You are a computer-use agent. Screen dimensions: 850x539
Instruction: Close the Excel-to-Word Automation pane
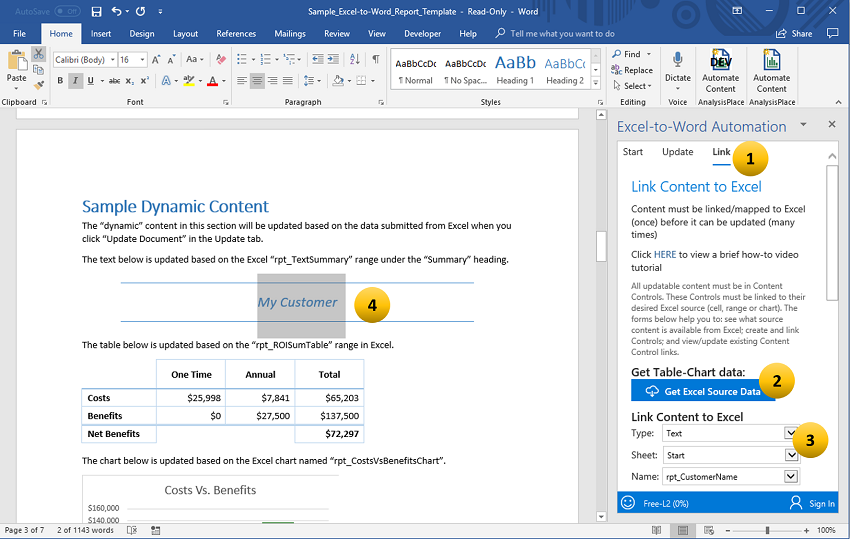click(x=832, y=125)
